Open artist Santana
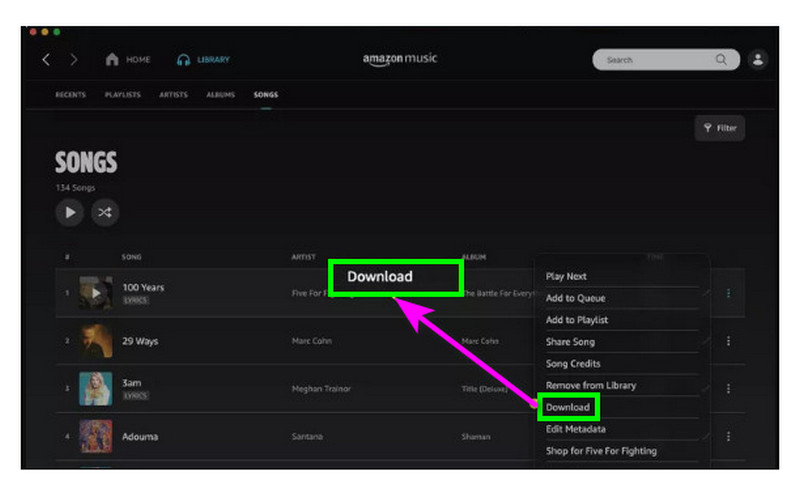This screenshot has width=800, height=493. click(x=307, y=437)
